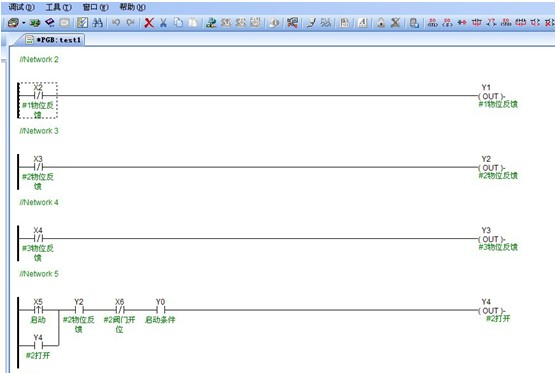Click the padlock icon in toolbar

tap(381, 23)
